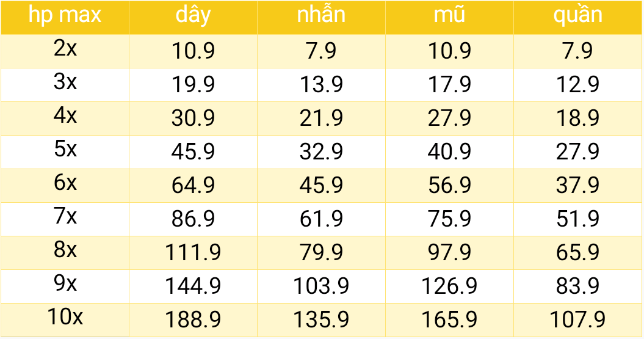
Task: Click the cell showing 19.9
Action: pos(193,85)
